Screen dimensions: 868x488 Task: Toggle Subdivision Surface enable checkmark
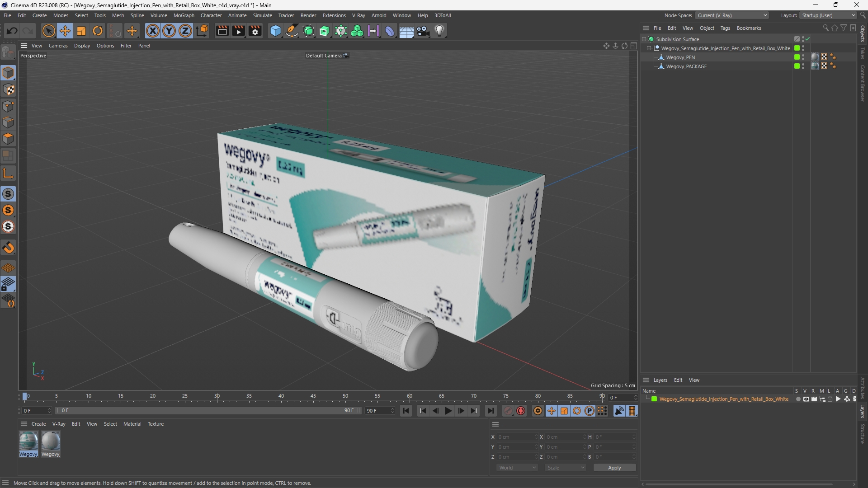(807, 39)
